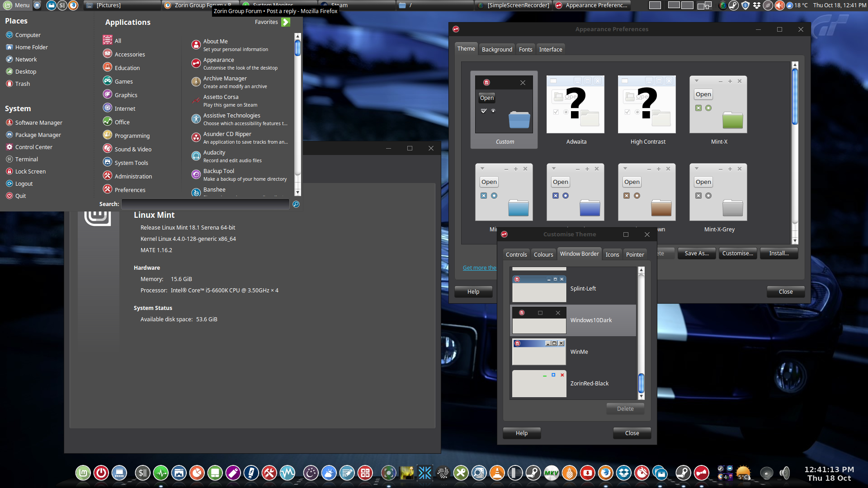Select the Colours tab in Customise Theme
Screen dimensions: 868x488
point(542,254)
